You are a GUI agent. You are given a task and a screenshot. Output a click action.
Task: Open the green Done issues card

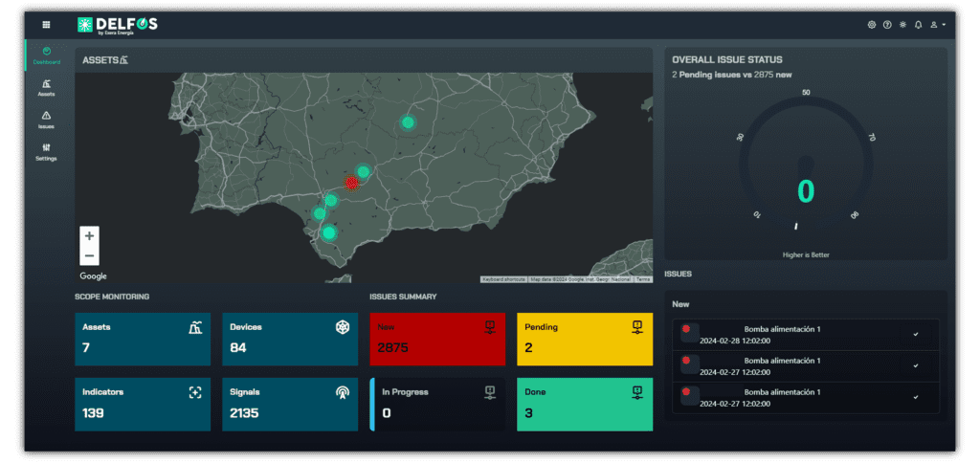click(x=585, y=404)
